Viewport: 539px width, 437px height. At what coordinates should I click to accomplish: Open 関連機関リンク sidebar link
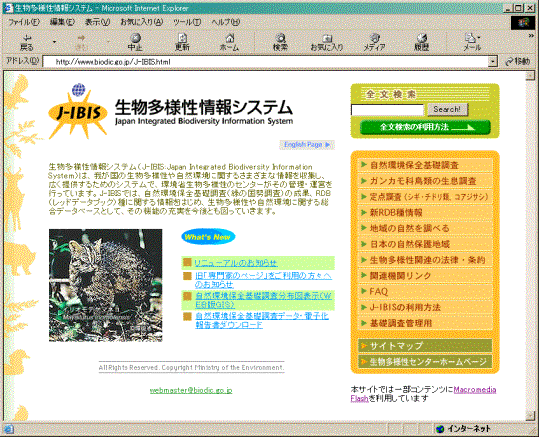[x=425, y=276]
